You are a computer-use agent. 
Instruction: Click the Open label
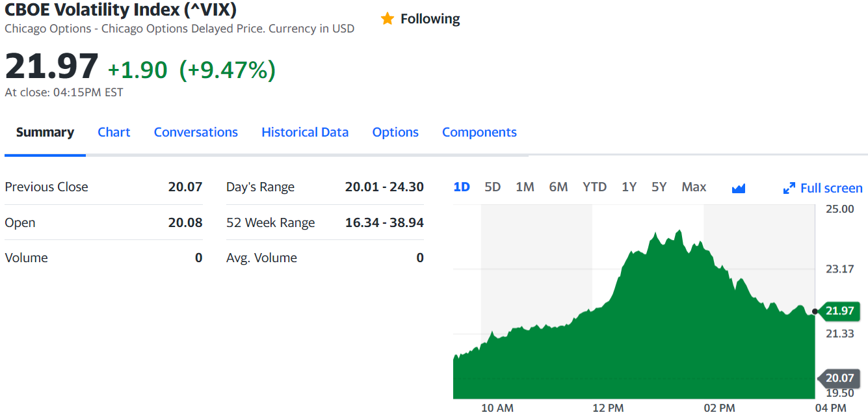pos(20,222)
